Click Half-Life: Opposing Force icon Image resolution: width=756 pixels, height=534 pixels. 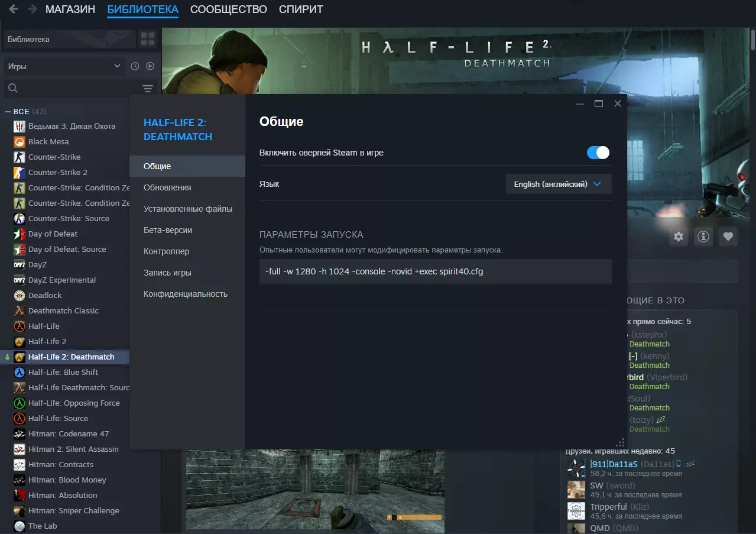click(20, 403)
